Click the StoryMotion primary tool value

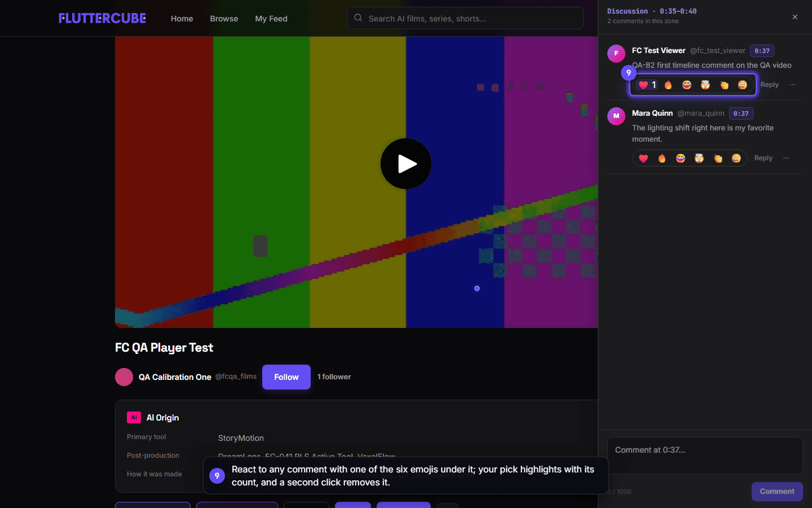coord(241,438)
